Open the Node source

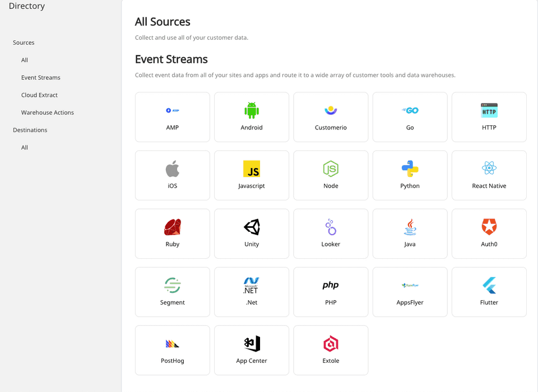[x=331, y=175]
